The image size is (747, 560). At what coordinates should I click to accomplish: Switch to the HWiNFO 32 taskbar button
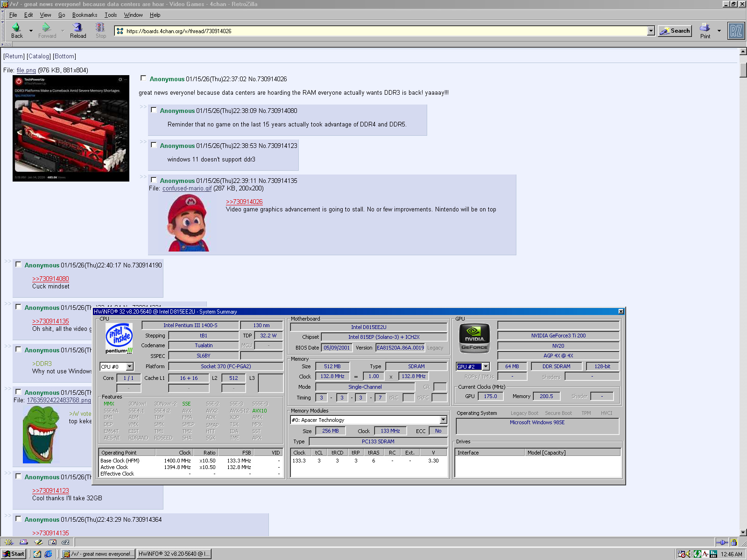[174, 554]
